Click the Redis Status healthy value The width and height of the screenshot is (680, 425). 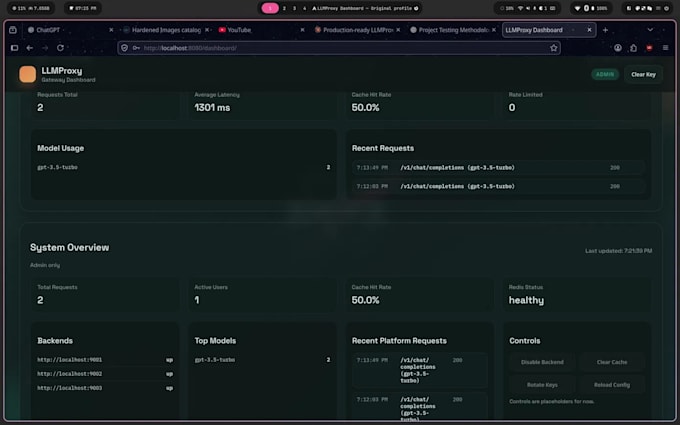(526, 301)
